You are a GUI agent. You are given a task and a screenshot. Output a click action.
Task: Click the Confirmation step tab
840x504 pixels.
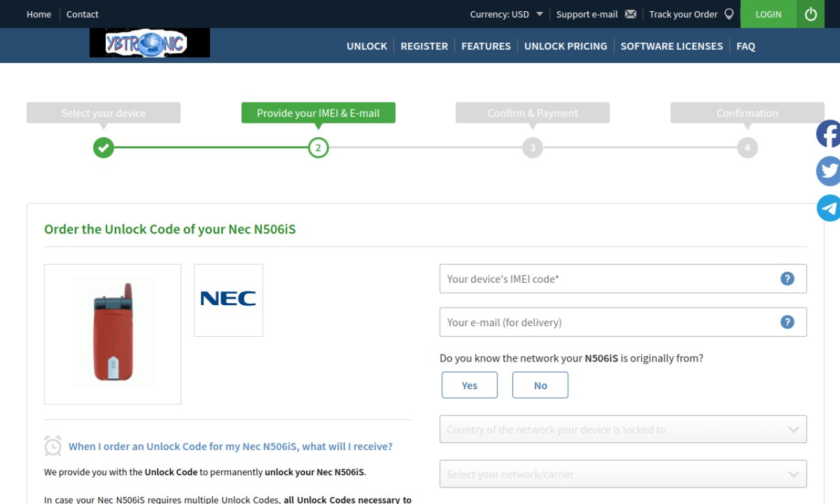coord(747,113)
